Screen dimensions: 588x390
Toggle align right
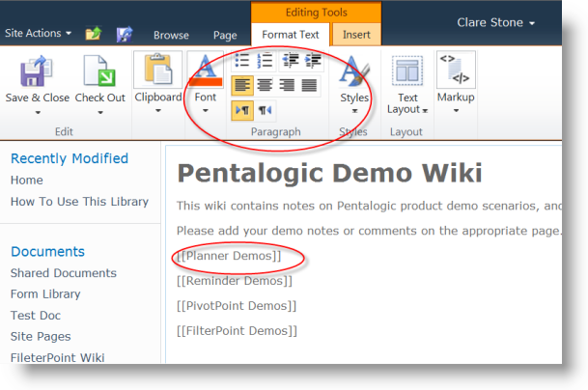pos(288,86)
